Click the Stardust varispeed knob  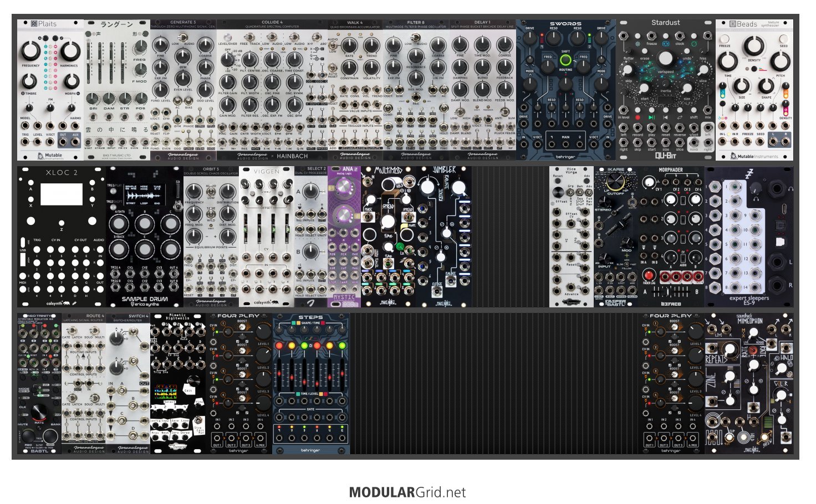[x=665, y=59]
